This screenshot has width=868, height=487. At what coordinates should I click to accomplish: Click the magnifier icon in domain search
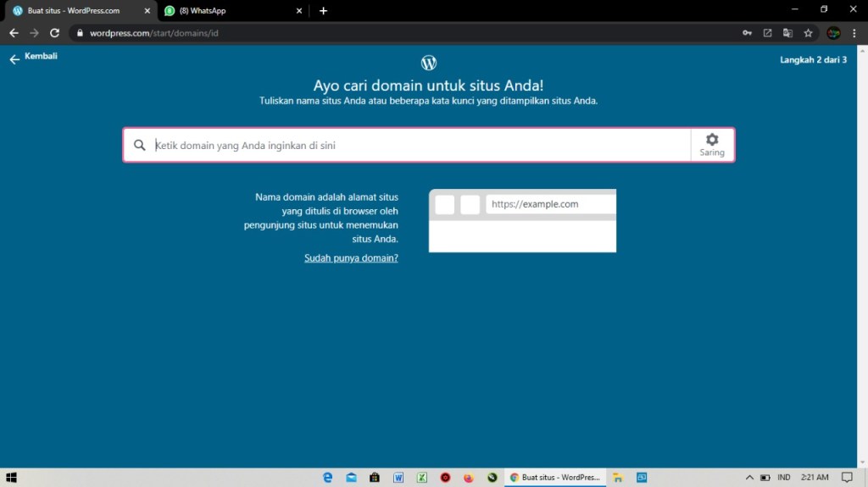click(140, 145)
